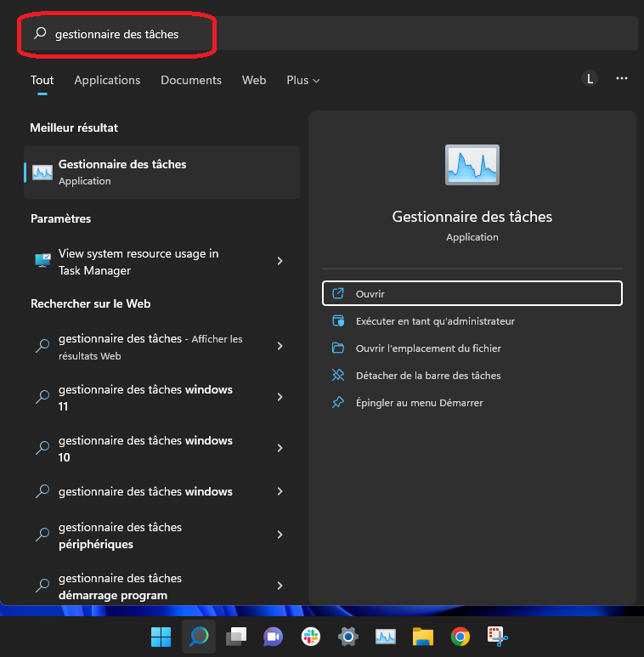The height and width of the screenshot is (657, 644).
Task: Expand the "Plus" filter dropdown
Action: (302, 80)
